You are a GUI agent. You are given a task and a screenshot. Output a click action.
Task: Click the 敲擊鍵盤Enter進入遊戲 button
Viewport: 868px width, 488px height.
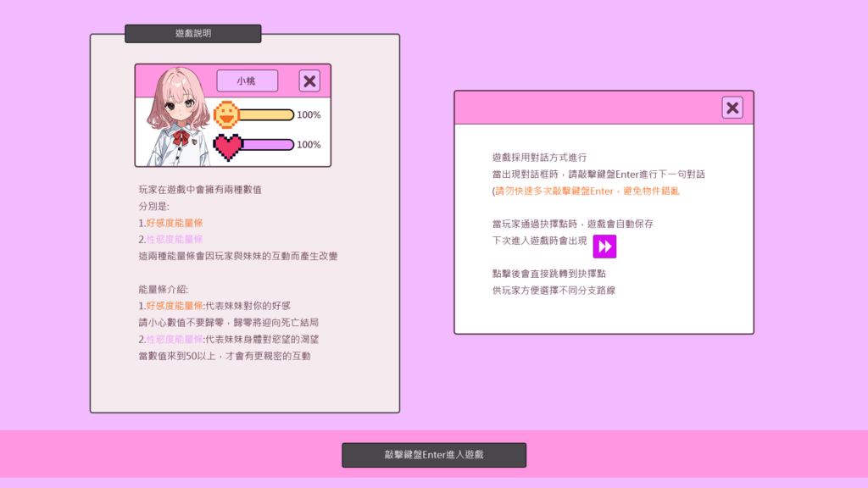coord(434,455)
